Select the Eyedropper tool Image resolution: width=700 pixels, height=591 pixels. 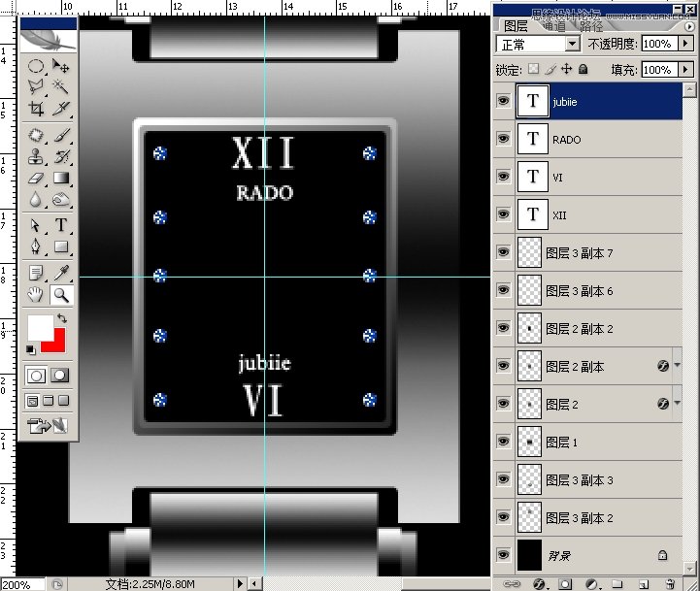(x=61, y=273)
